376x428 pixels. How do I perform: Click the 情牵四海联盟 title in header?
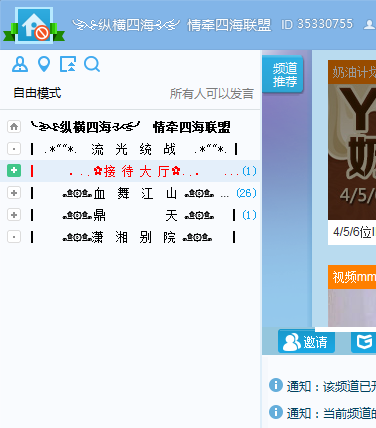coord(229,25)
